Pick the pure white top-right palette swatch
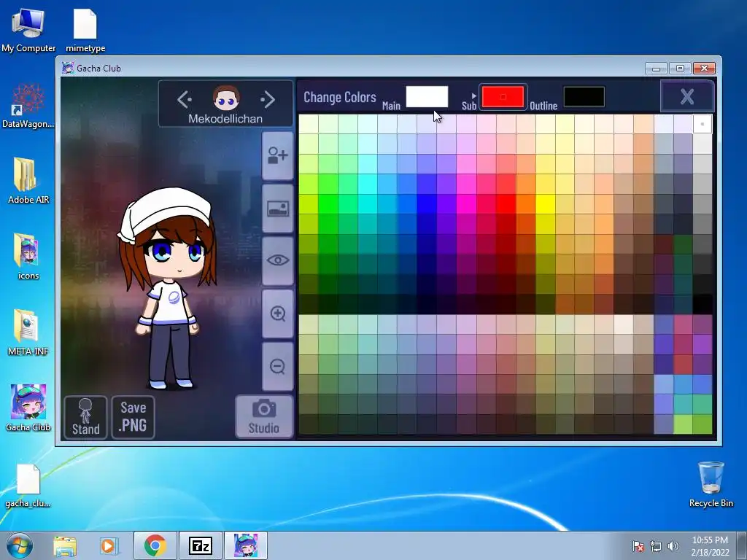Screen dimensions: 747x560 click(703, 124)
